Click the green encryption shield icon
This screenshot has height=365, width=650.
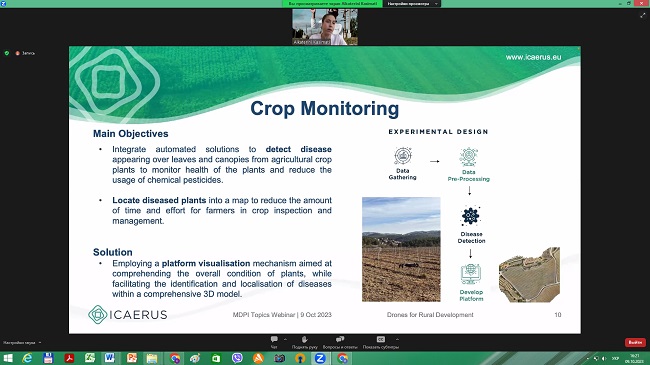click(x=7, y=53)
